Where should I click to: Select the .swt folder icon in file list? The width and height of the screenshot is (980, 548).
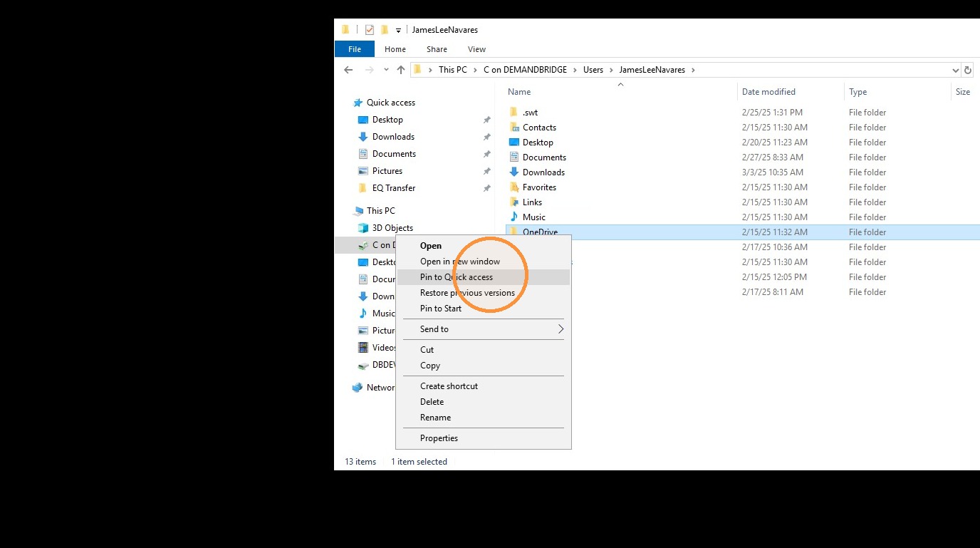(514, 113)
